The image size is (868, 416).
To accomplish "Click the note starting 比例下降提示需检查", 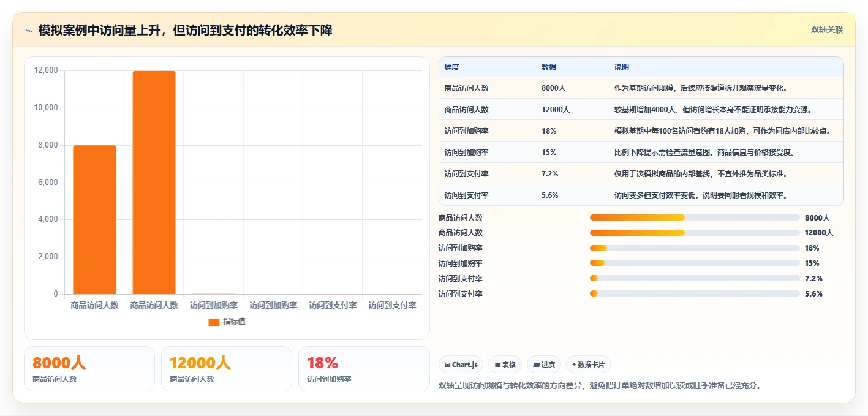I will coord(704,153).
